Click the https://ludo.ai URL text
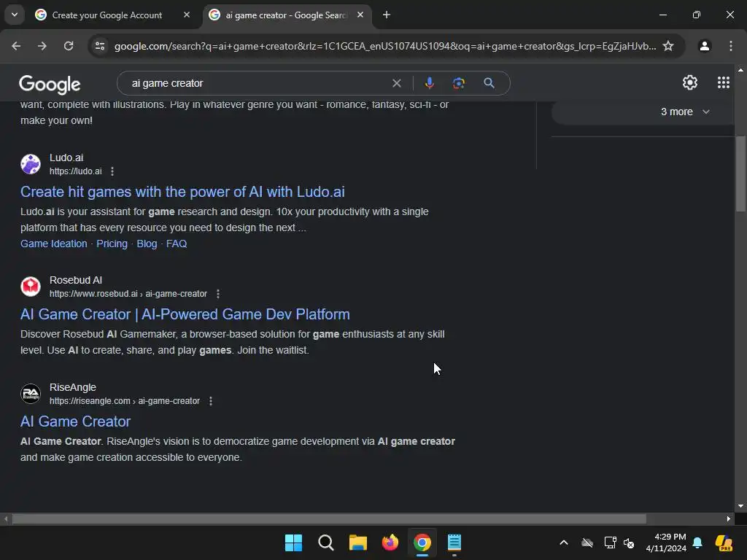 click(76, 171)
